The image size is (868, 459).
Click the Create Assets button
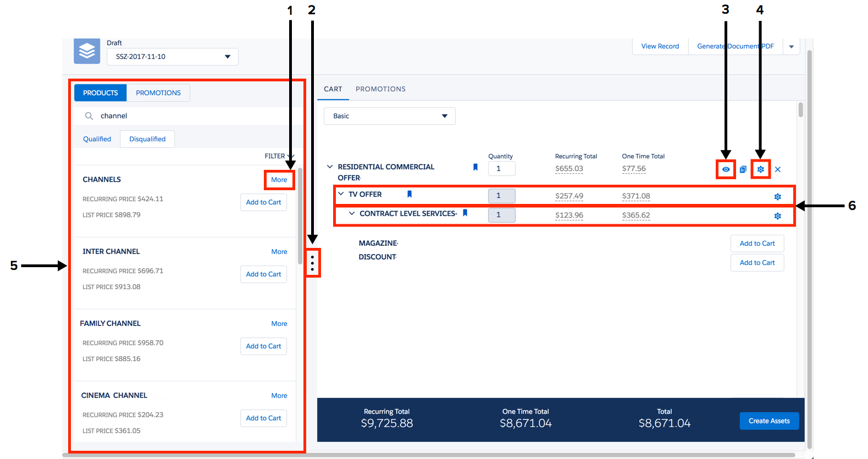(769, 421)
